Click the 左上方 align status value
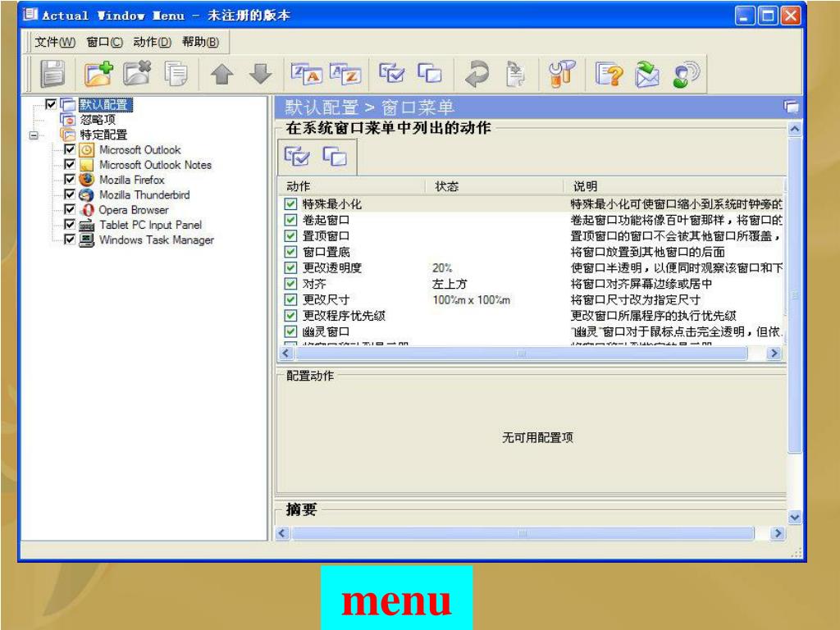This screenshot has width=840, height=630. coord(450,283)
